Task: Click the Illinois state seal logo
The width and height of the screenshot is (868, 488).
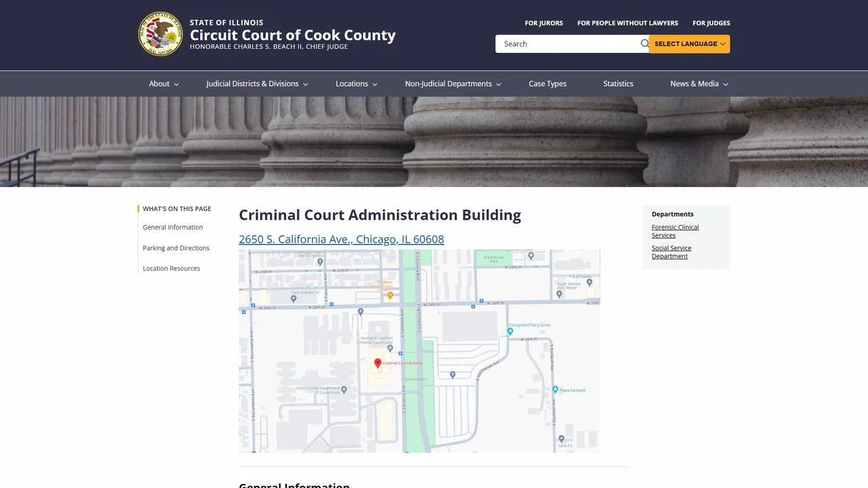Action: pos(161,34)
